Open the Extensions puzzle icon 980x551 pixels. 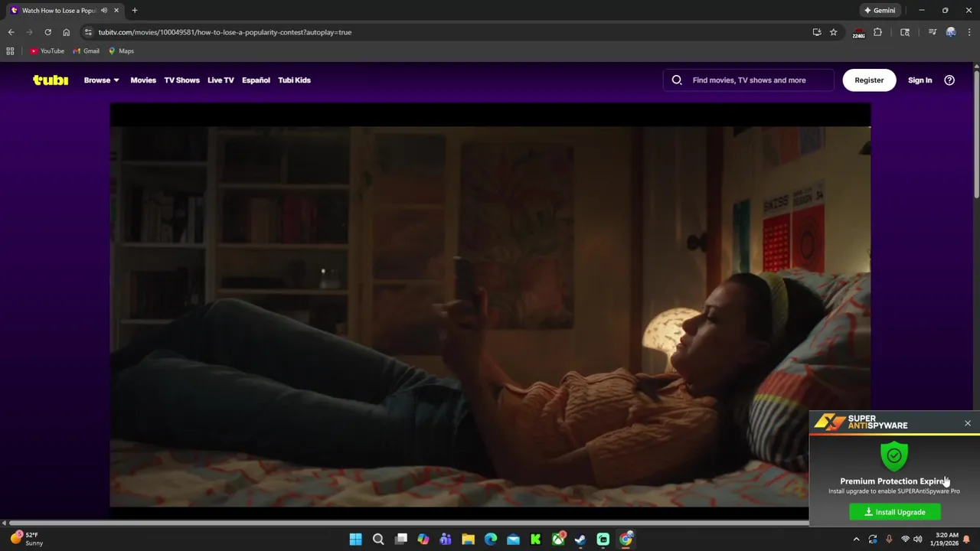(x=877, y=32)
